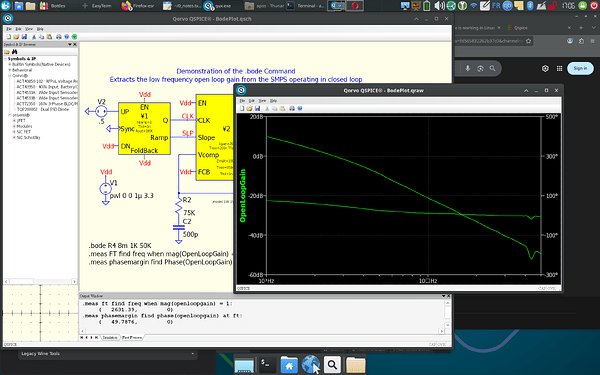Collapse Symbols & IP tree root

(6, 59)
